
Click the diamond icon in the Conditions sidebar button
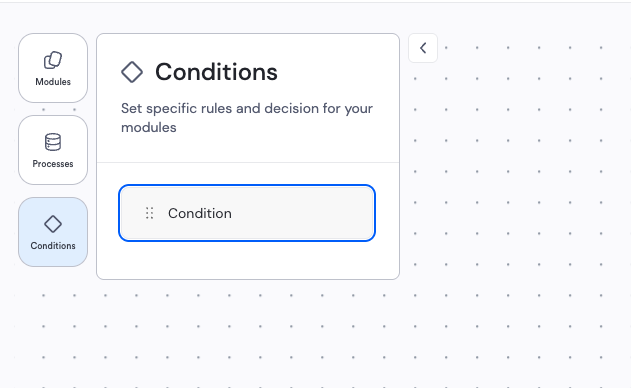pos(53,224)
